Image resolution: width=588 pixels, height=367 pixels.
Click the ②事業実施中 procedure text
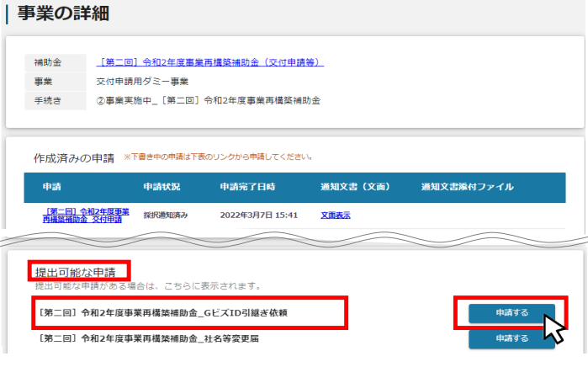click(x=208, y=100)
